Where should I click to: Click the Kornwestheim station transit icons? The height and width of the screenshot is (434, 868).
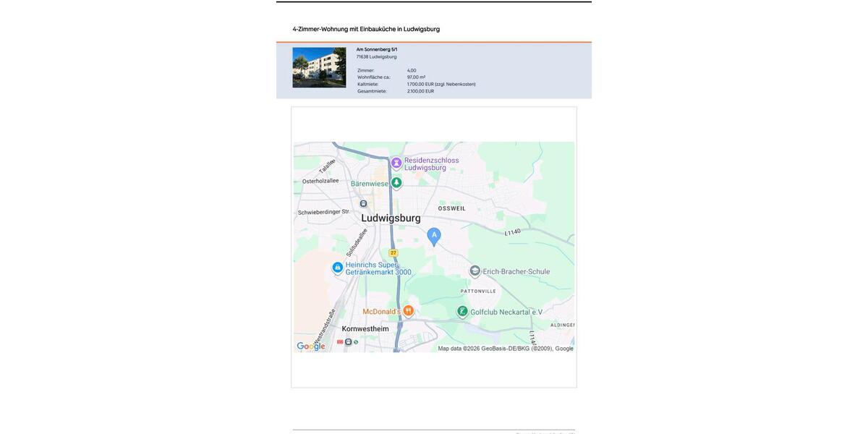click(x=348, y=342)
